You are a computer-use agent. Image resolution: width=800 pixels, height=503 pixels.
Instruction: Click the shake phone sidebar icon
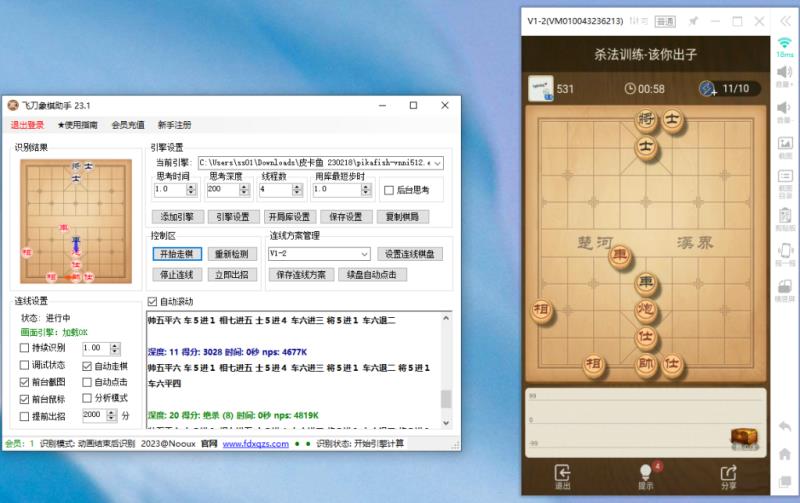point(785,250)
